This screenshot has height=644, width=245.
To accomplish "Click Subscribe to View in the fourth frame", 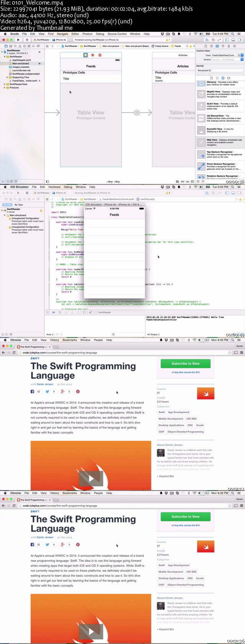I will click(x=185, y=517).
